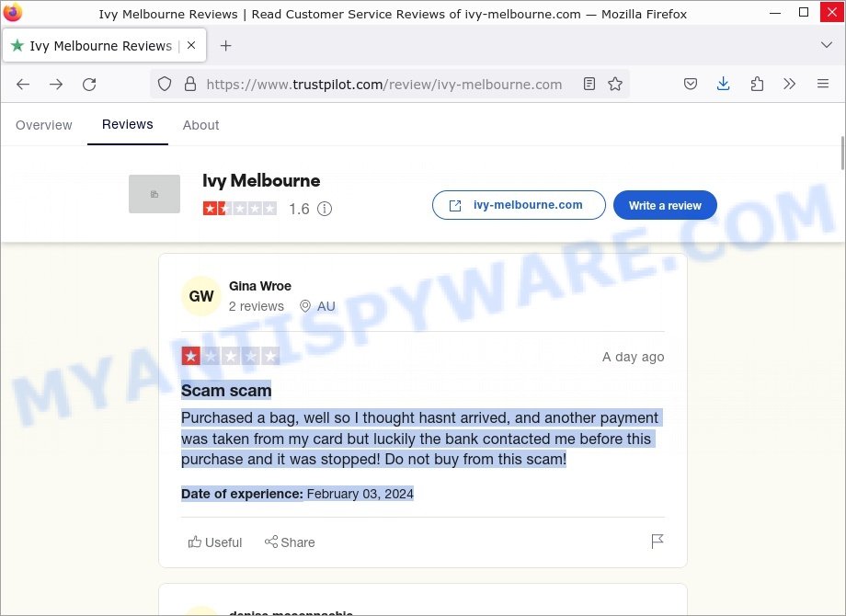This screenshot has height=616, width=846.
Task: Open the tracking protection shield icon
Action: coord(165,85)
